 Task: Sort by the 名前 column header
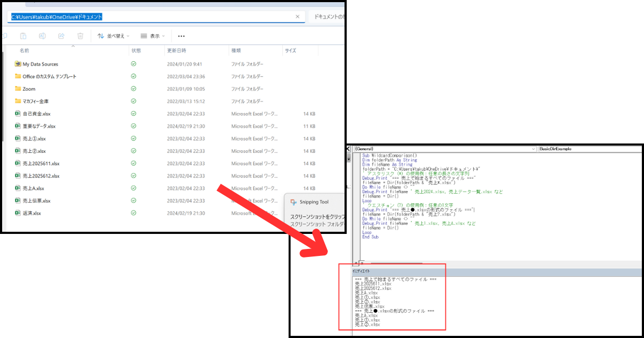(25, 50)
